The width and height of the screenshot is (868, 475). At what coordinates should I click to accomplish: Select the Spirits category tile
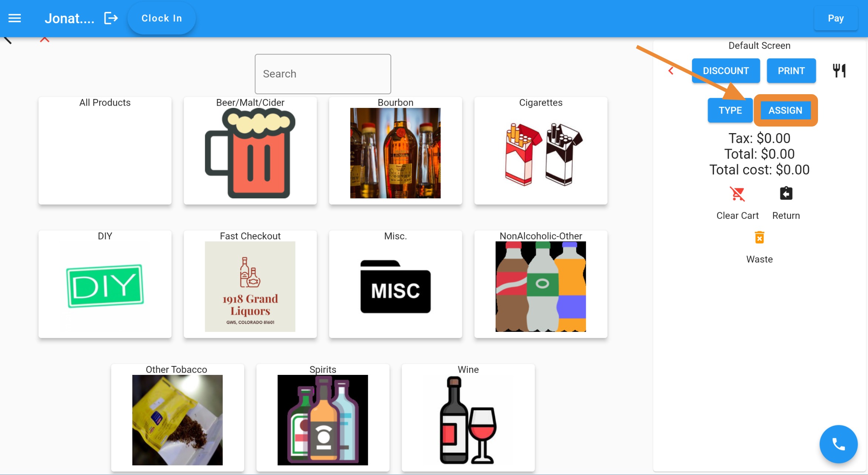[323, 418]
